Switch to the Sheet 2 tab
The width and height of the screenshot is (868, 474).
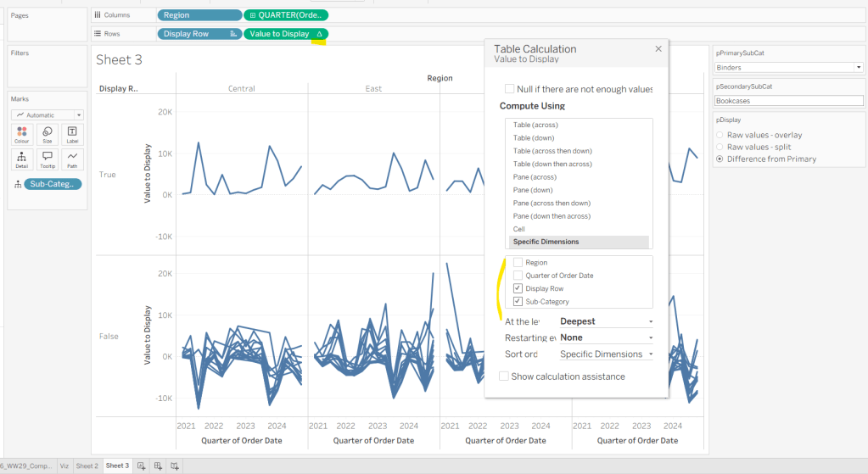(x=87, y=466)
